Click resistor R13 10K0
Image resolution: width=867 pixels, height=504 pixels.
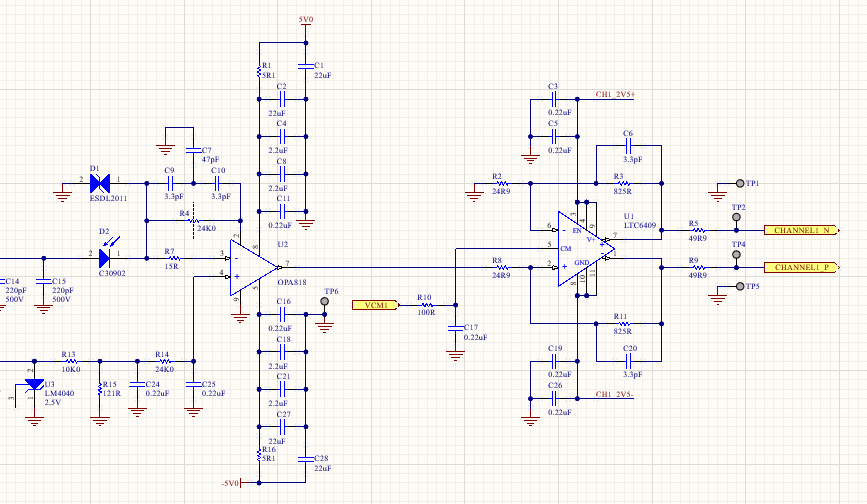[70, 360]
